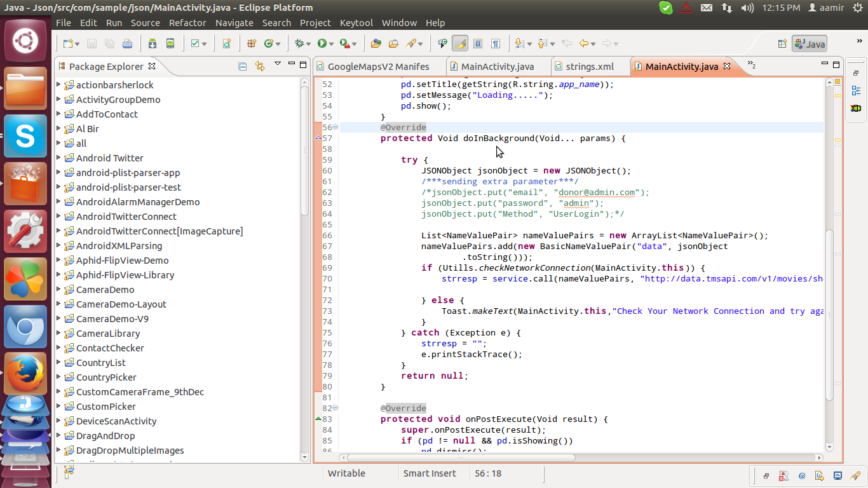Click the Javadoc @ icon in status bar
The height and width of the screenshot is (488, 868).
point(802,475)
